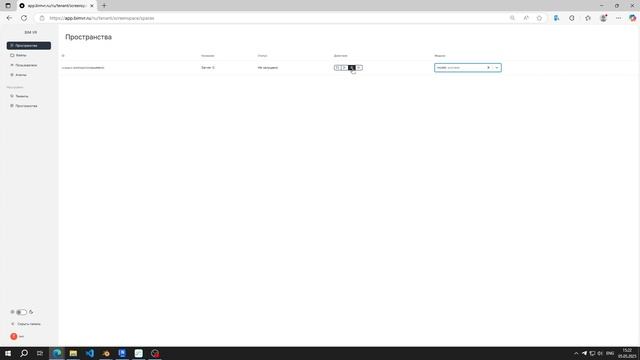Click the 'Не запущено' status cell
The width and height of the screenshot is (640, 360).
pos(268,68)
